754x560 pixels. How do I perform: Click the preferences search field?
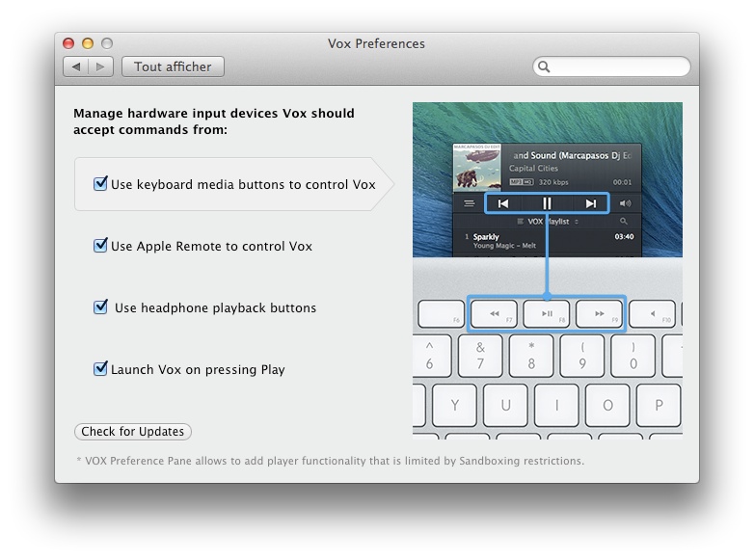611,67
